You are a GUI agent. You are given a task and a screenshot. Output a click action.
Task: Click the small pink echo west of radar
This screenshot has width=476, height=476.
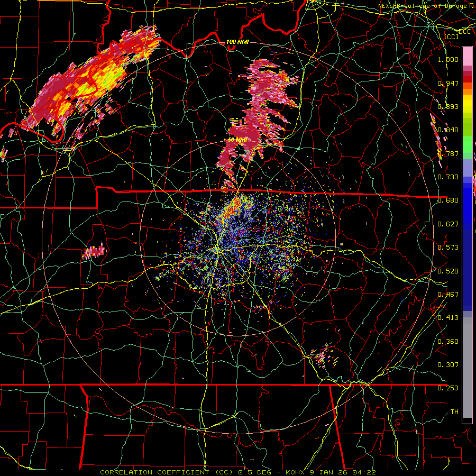(x=94, y=251)
